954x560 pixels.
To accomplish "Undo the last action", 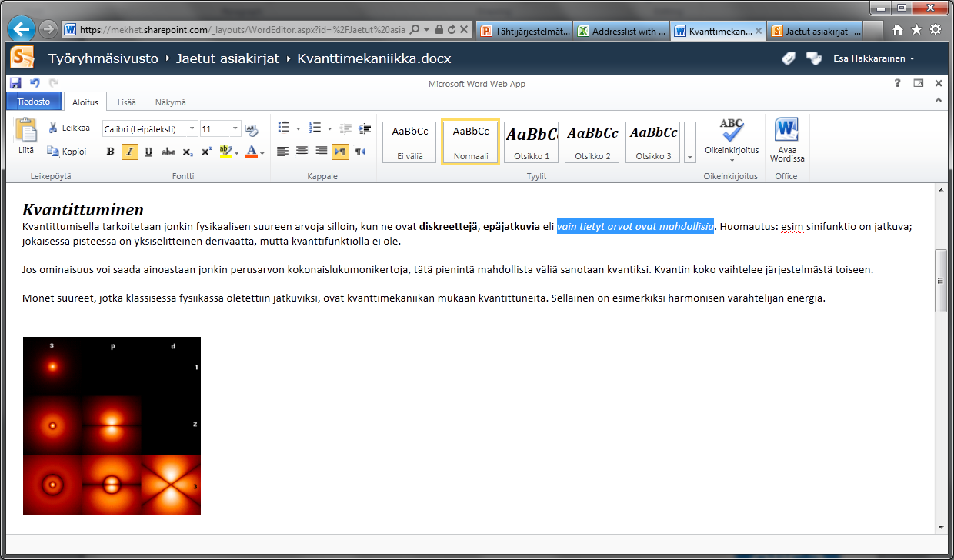I will point(35,83).
